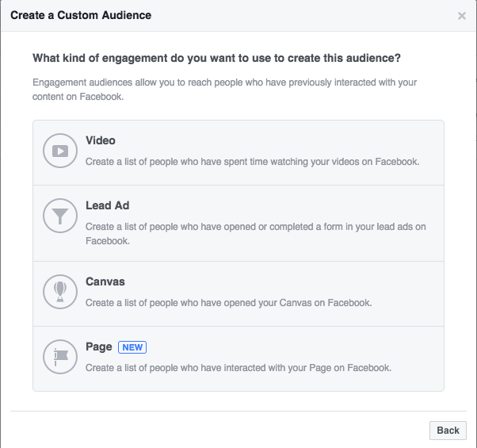Click the NEW badge next to Page
This screenshot has width=477, height=448.
132,347
